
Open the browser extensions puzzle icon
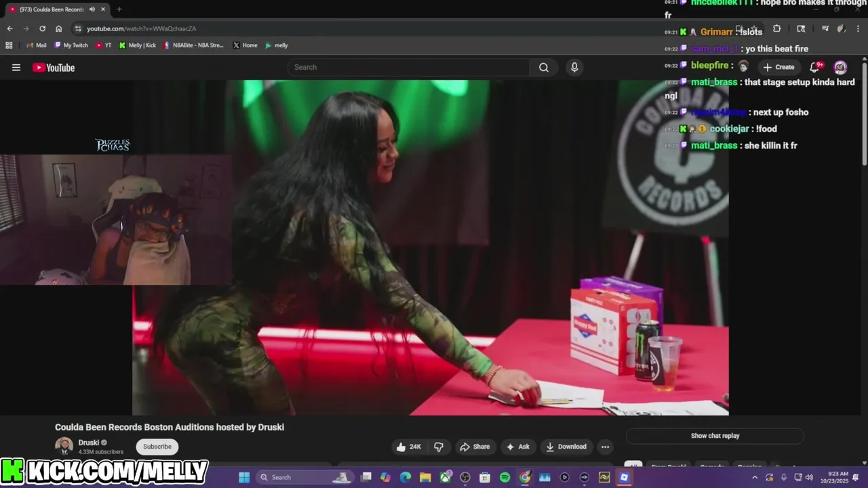point(777,28)
